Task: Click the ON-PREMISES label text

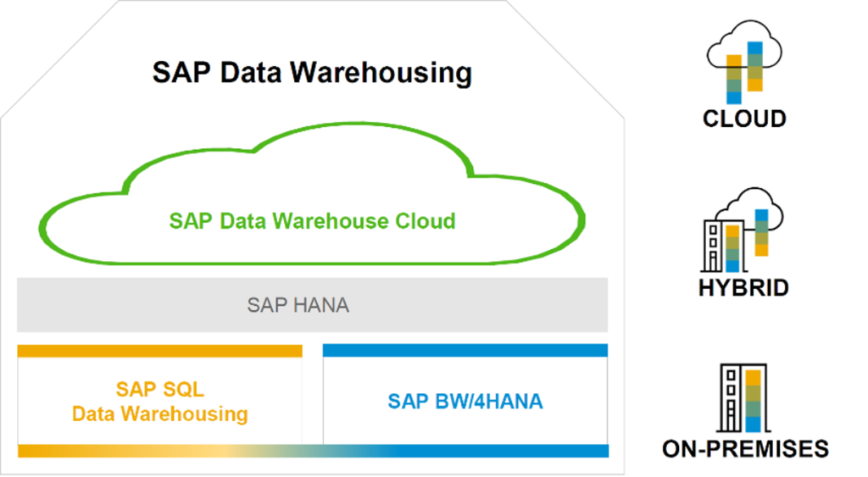Action: 745,449
